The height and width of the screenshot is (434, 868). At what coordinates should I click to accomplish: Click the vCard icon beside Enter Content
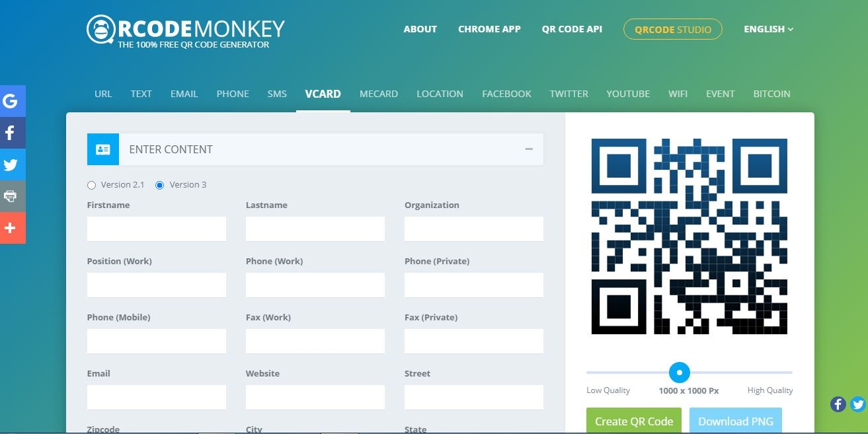103,149
